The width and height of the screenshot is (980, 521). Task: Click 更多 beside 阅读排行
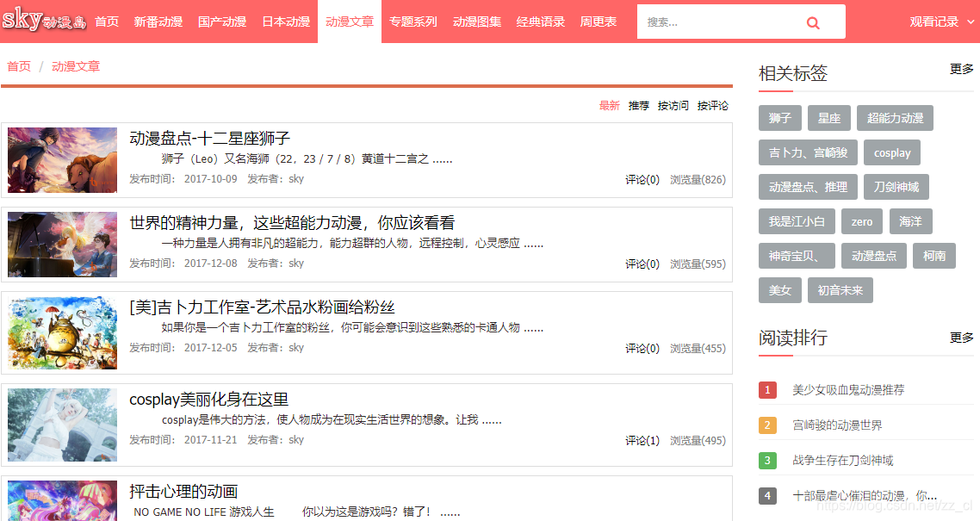[961, 338]
